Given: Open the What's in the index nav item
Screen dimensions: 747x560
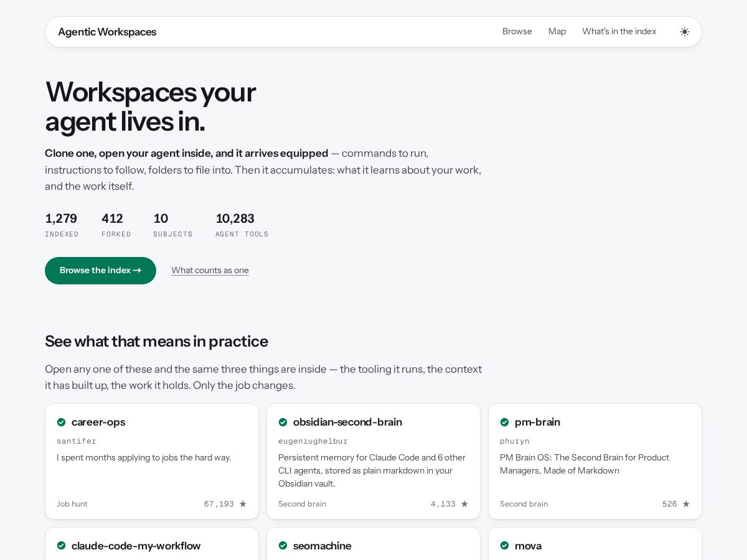Looking at the screenshot, I should (x=619, y=32).
